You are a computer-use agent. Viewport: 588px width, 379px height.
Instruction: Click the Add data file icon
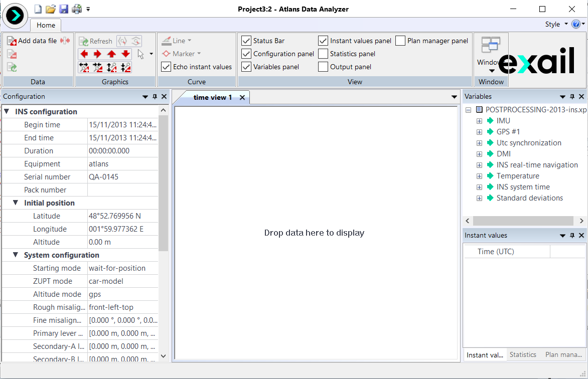12,41
